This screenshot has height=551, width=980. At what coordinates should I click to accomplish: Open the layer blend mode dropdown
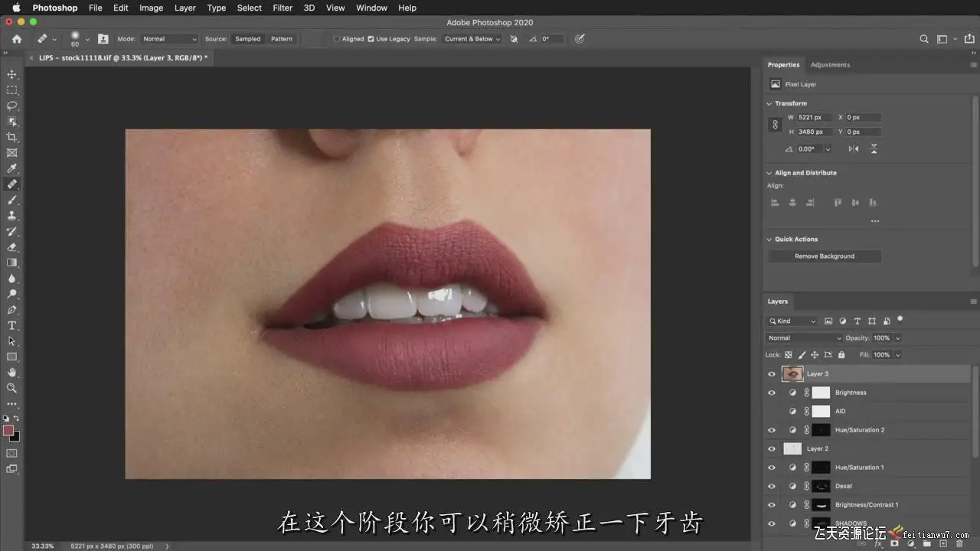804,338
